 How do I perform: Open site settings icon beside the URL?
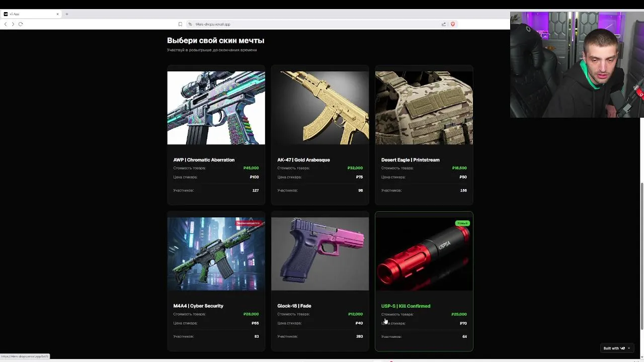(190, 24)
